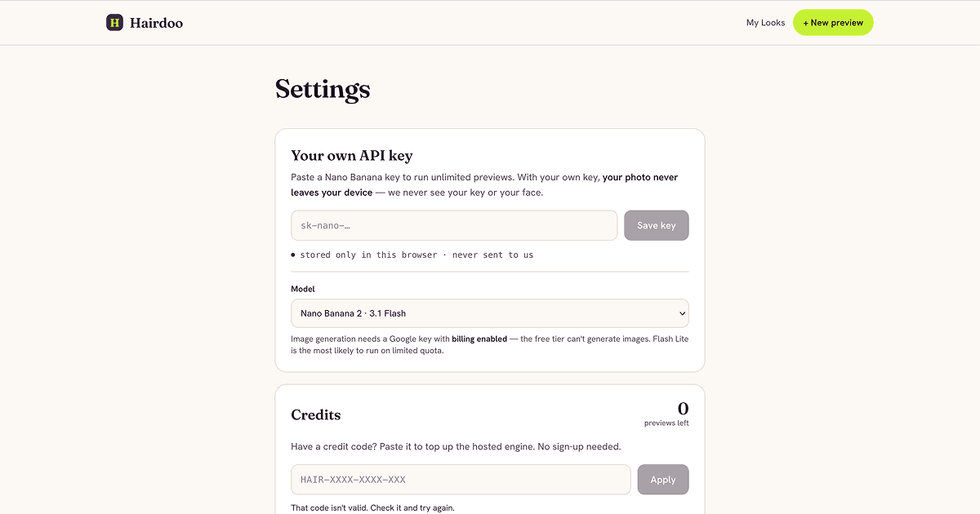Apply the credit code

pyautogui.click(x=663, y=480)
